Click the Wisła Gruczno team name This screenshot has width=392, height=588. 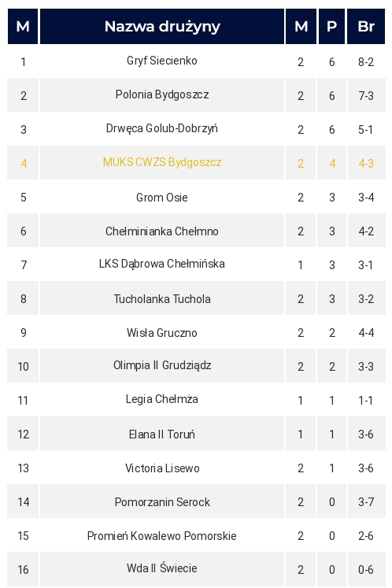(161, 333)
